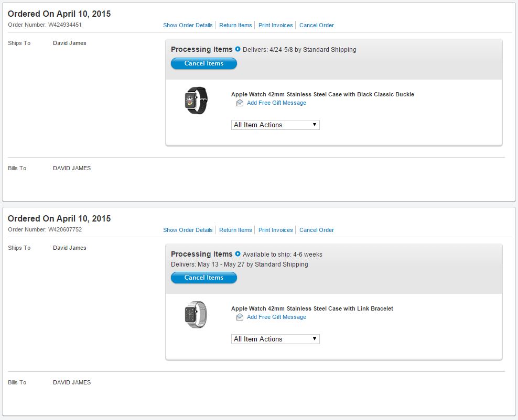This screenshot has width=518, height=420.
Task: Click Return Items link in the second order
Action: (x=235, y=230)
